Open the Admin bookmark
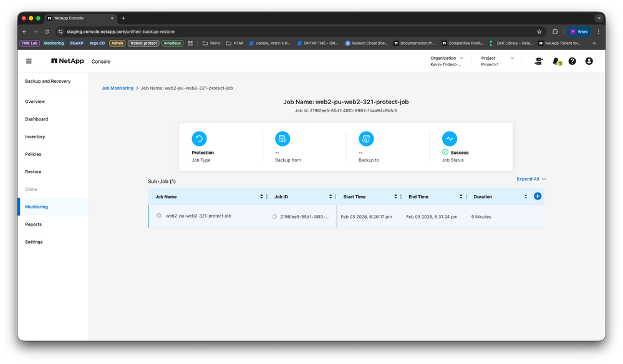 point(117,43)
